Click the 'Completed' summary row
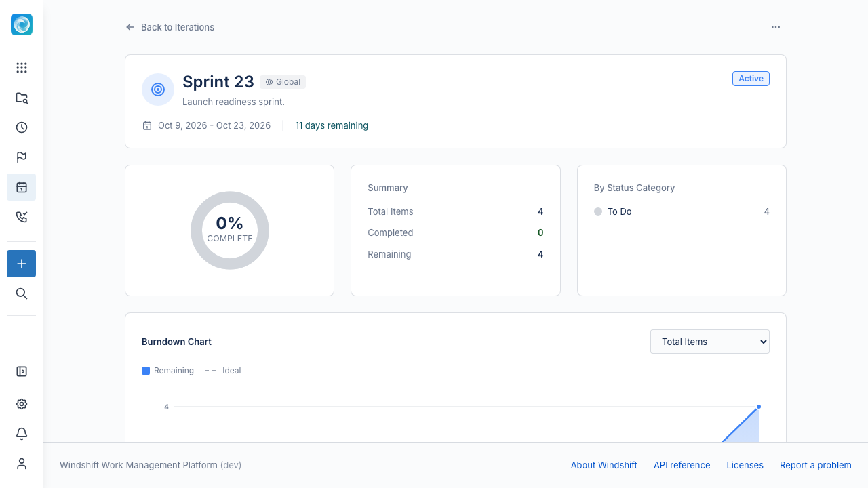 (x=456, y=232)
